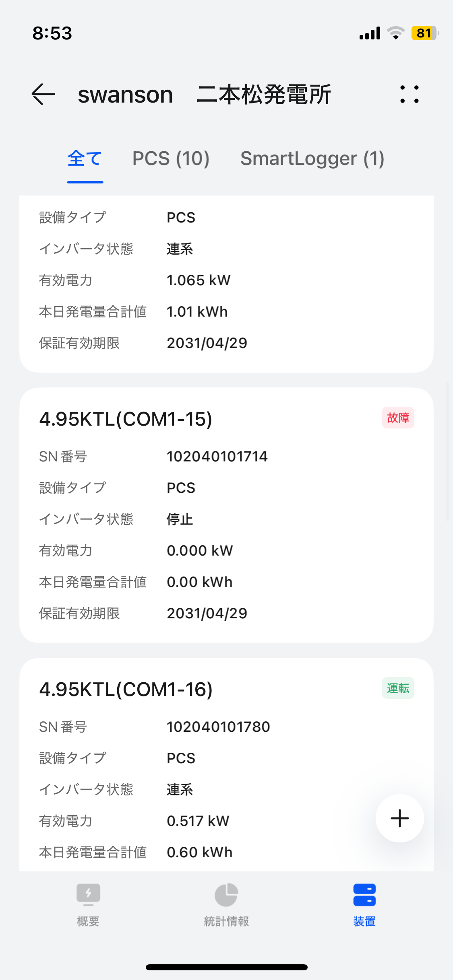Open the 統計情報 statistics pie icon
The image size is (453, 980).
[226, 895]
